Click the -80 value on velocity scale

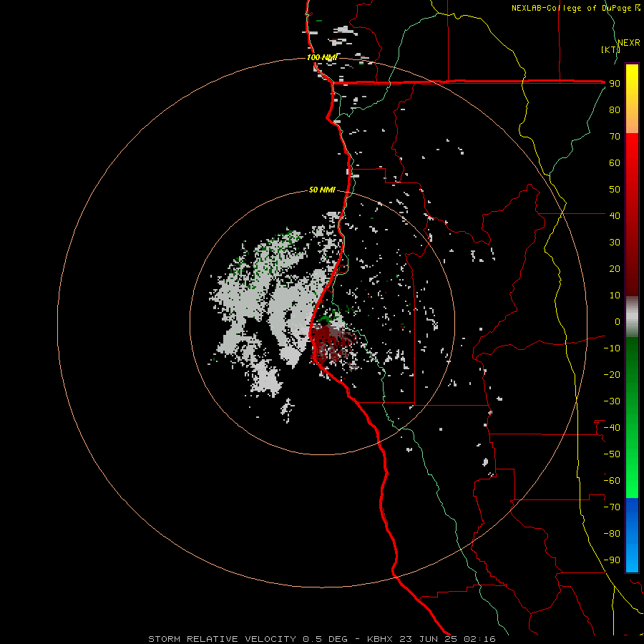(612, 534)
